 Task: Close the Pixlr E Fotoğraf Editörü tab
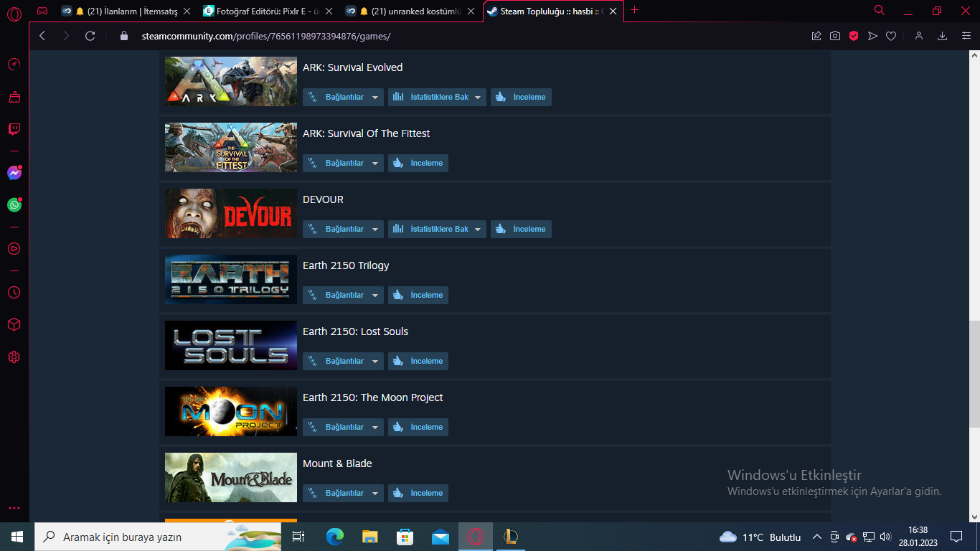coord(328,11)
